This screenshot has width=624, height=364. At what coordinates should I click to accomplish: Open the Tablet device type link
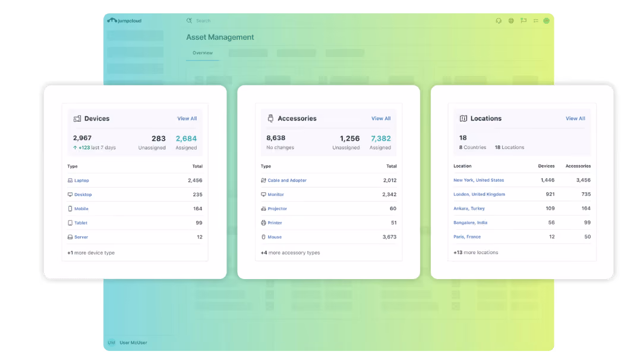pyautogui.click(x=81, y=223)
